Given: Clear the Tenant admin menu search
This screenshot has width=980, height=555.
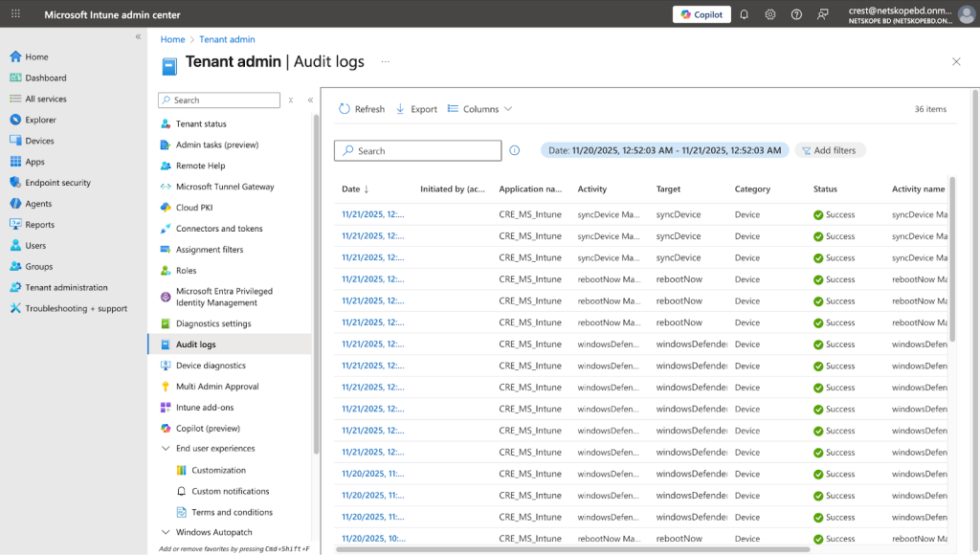Looking at the screenshot, I should tap(291, 100).
